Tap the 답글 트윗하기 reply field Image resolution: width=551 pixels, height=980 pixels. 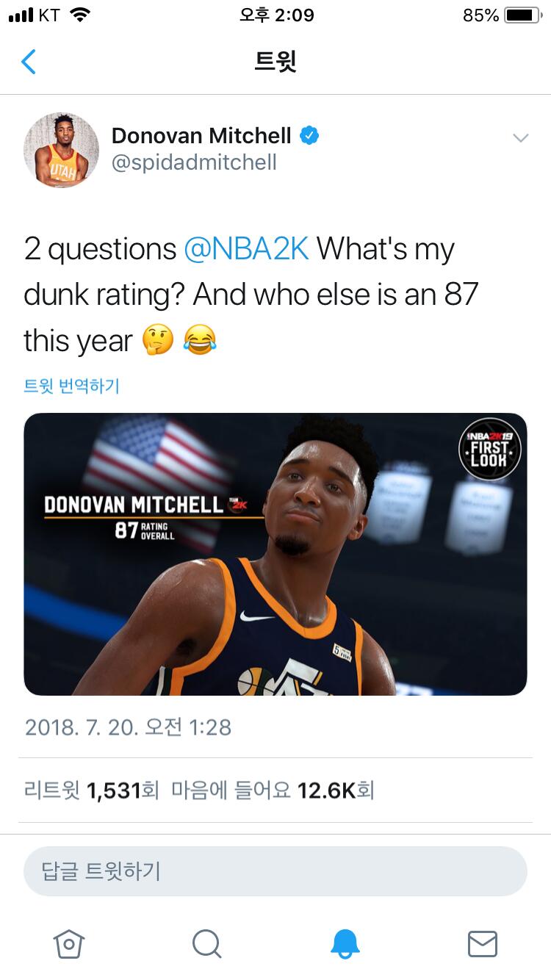[x=275, y=871]
